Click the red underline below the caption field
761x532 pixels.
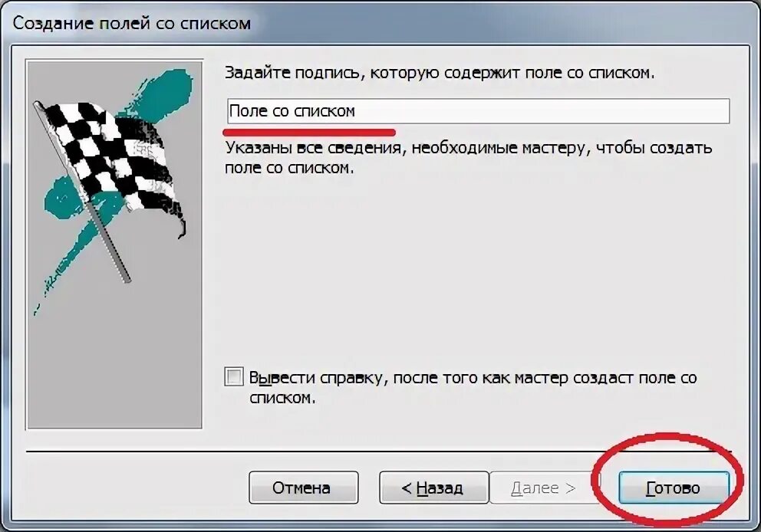pyautogui.click(x=310, y=132)
